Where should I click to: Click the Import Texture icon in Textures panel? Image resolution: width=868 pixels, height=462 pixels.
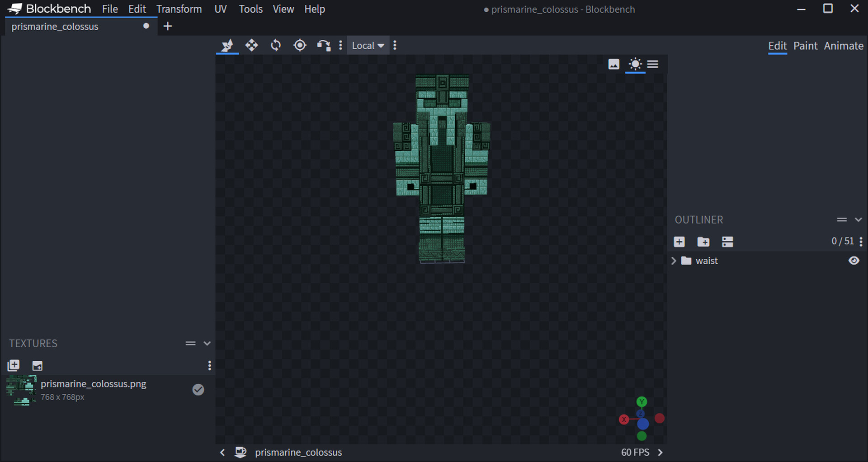click(x=14, y=365)
